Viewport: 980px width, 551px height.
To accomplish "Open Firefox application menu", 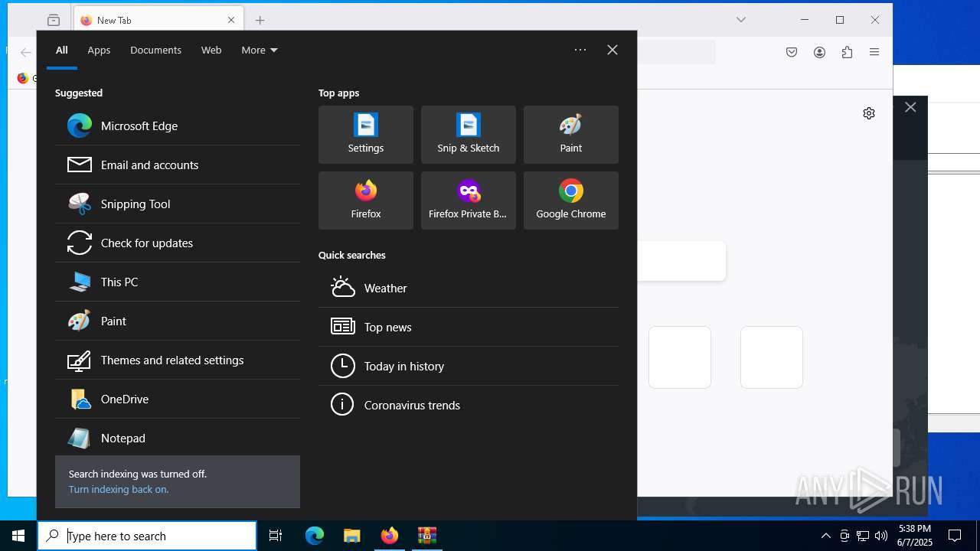I will pos(874,52).
